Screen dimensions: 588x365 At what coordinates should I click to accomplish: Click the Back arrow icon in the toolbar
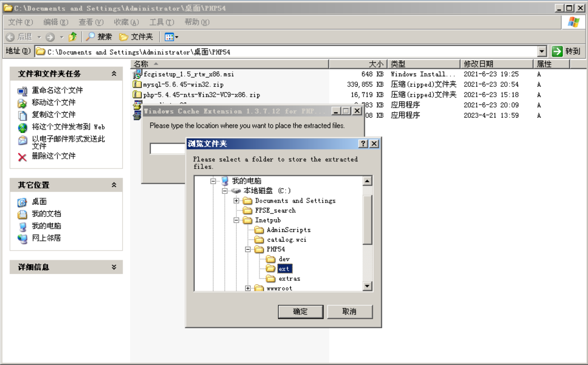click(10, 37)
